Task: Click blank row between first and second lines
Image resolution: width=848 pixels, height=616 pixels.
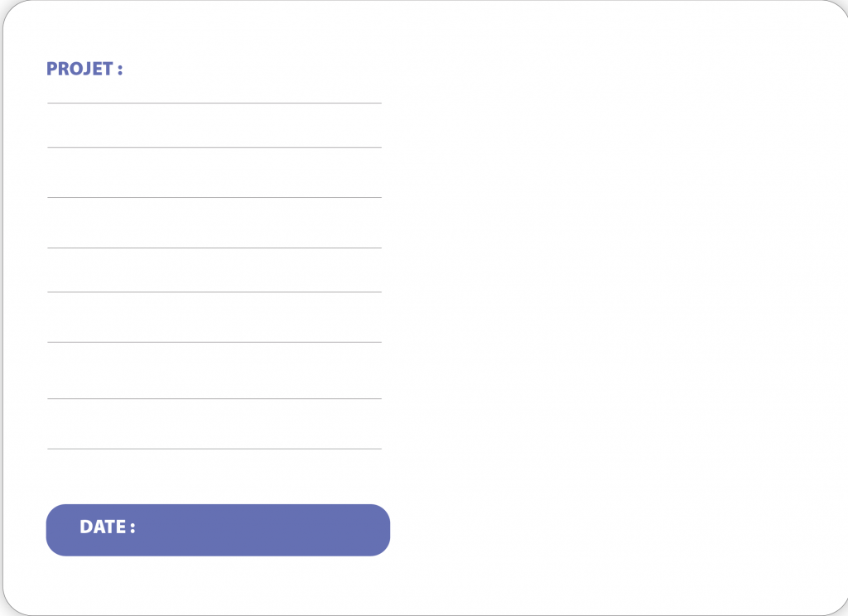Action: coord(214,126)
